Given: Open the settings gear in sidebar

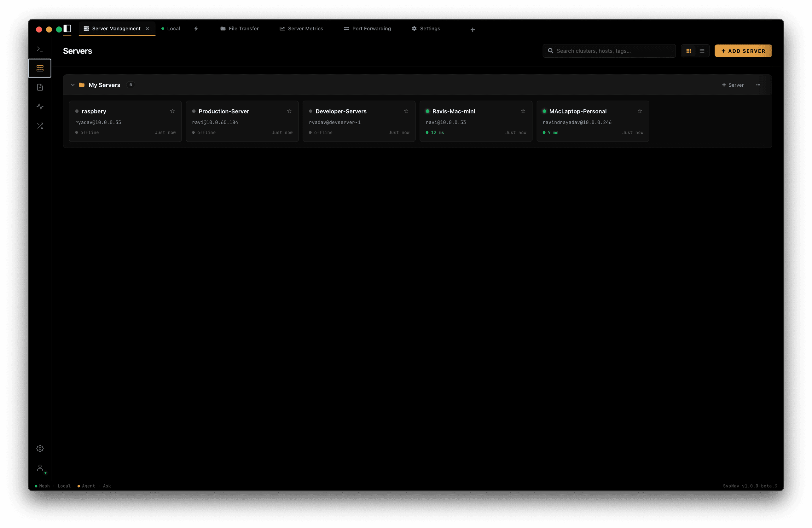Looking at the screenshot, I should tap(40, 449).
